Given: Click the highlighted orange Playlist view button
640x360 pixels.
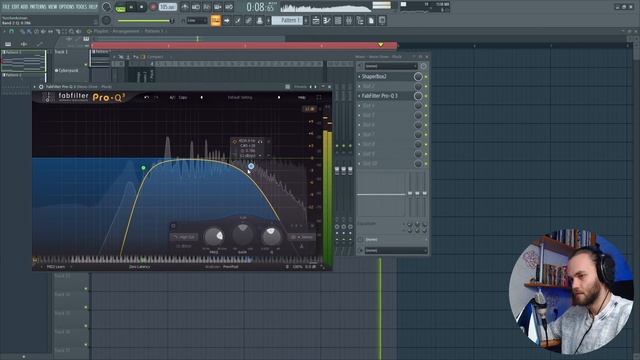Looking at the screenshot, I should [216, 20].
